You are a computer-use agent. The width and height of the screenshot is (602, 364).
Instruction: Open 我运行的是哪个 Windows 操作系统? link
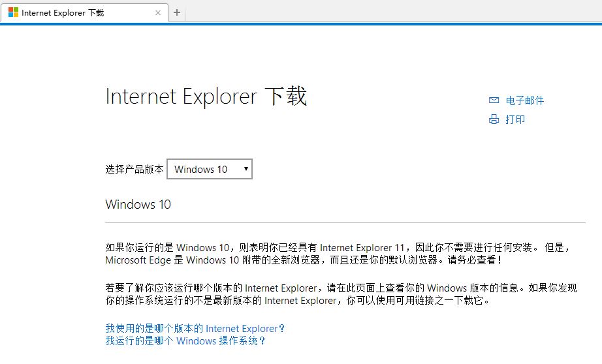pos(185,341)
